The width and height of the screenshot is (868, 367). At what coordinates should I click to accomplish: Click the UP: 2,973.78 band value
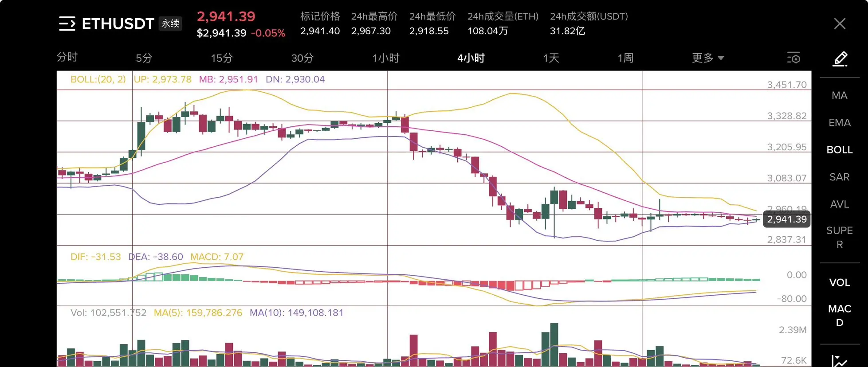(x=163, y=79)
